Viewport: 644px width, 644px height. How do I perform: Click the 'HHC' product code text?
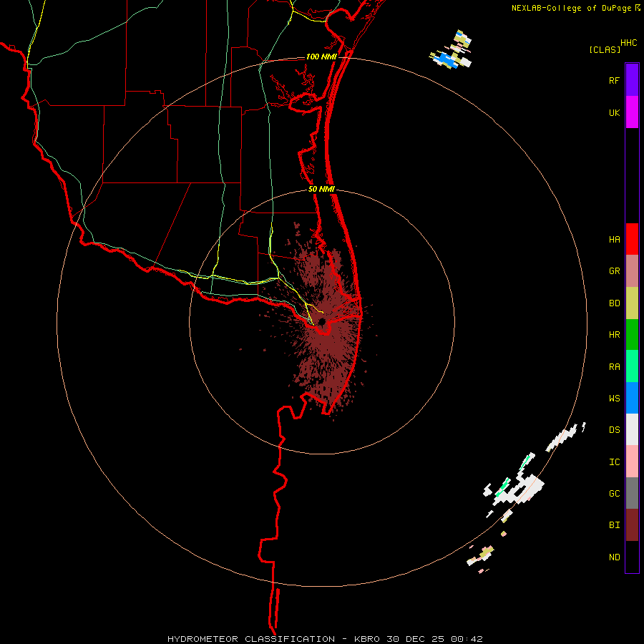pos(628,43)
